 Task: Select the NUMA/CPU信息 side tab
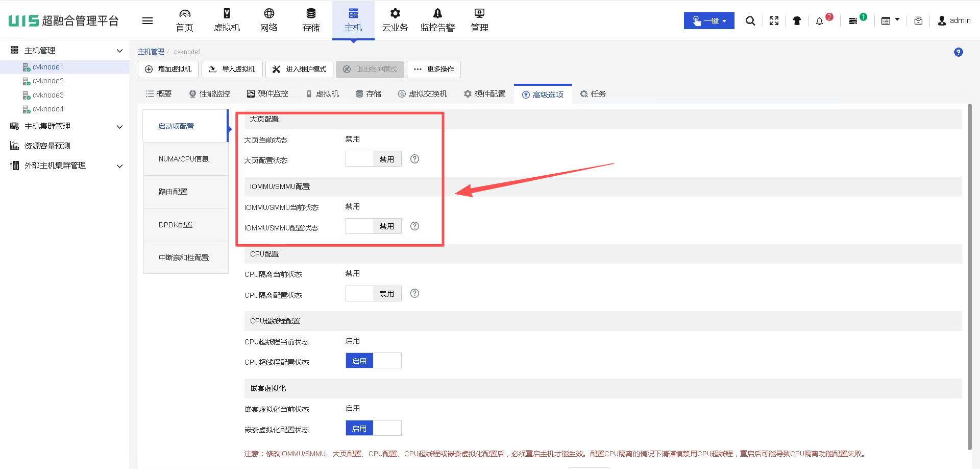click(x=184, y=159)
